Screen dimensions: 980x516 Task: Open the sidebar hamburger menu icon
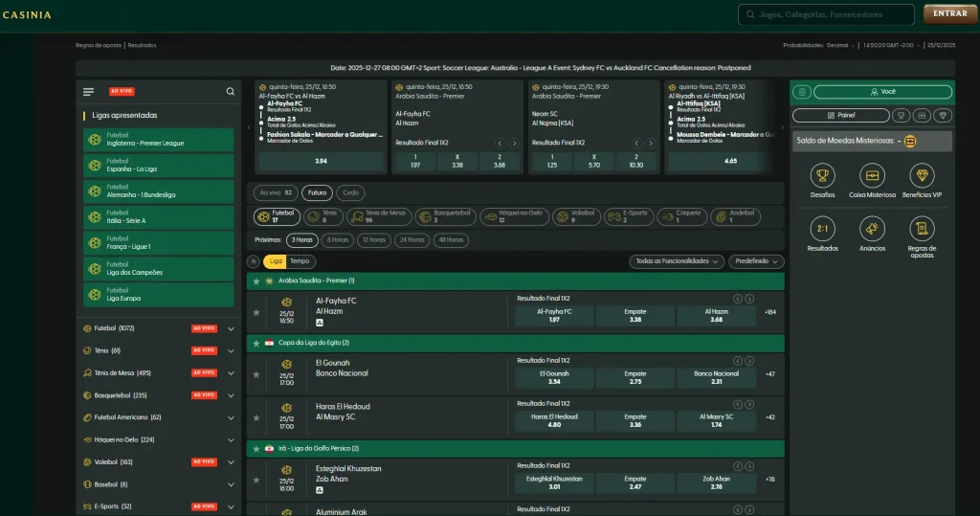(x=88, y=92)
